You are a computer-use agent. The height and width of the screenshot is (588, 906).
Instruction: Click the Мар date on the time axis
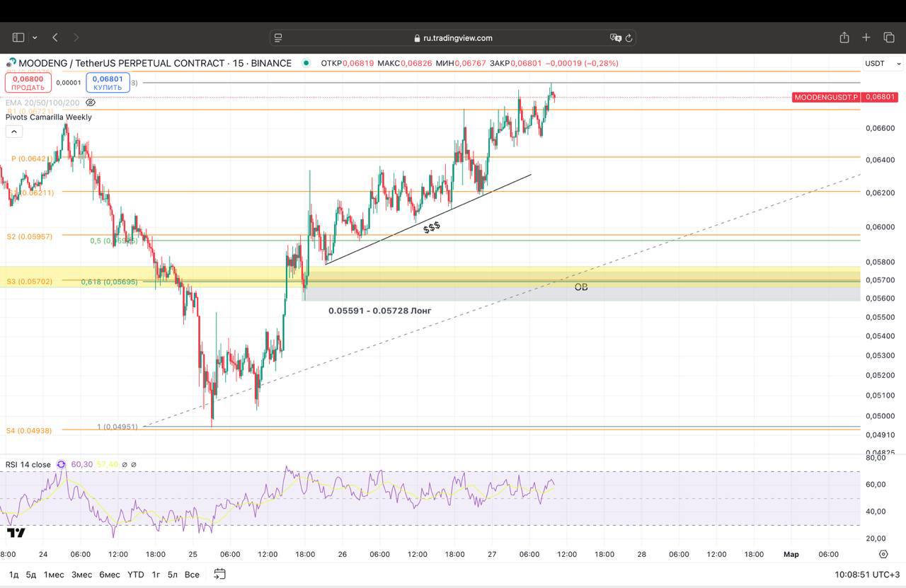[x=791, y=554]
